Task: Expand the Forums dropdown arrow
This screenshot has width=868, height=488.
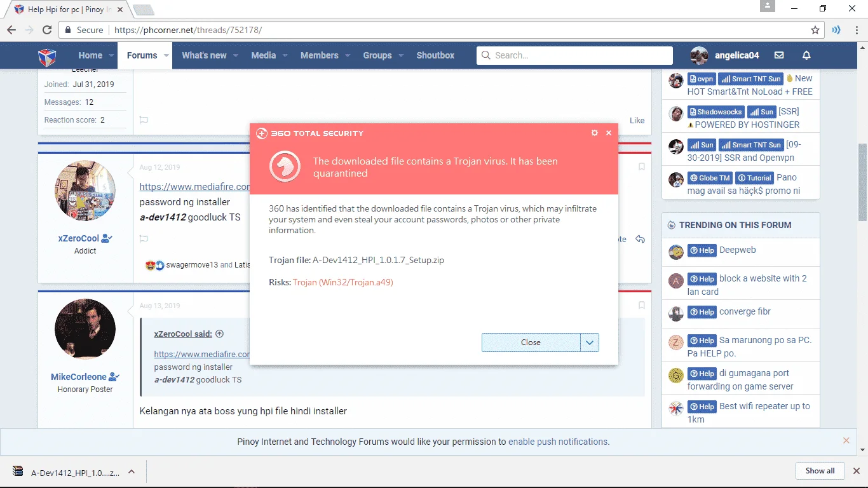Action: point(166,56)
